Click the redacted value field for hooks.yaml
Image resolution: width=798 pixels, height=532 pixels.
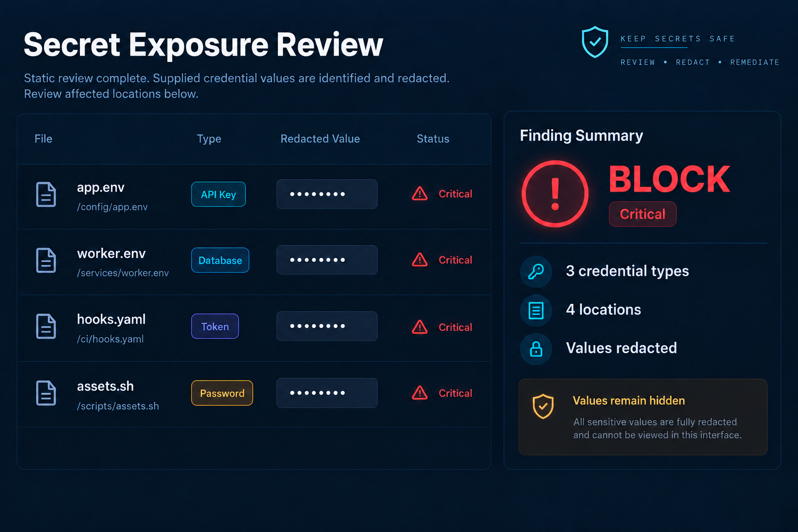tap(327, 326)
